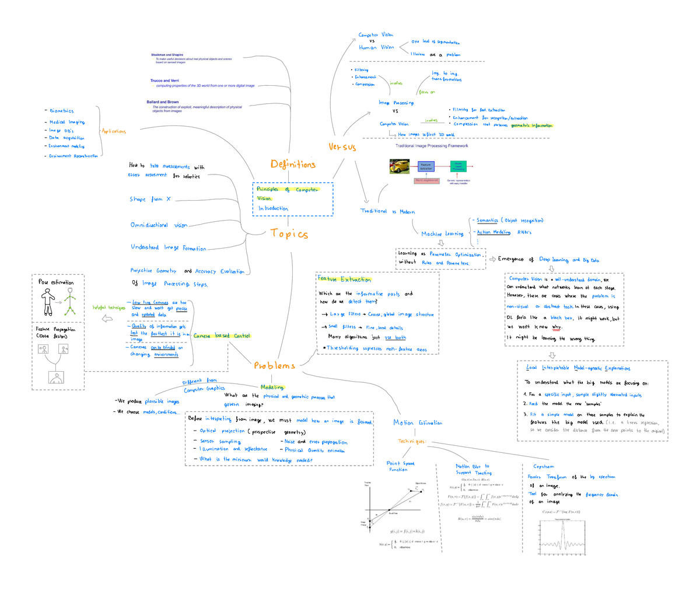
Task: Click the "Environment Reconstruction" item
Action: tap(73, 156)
